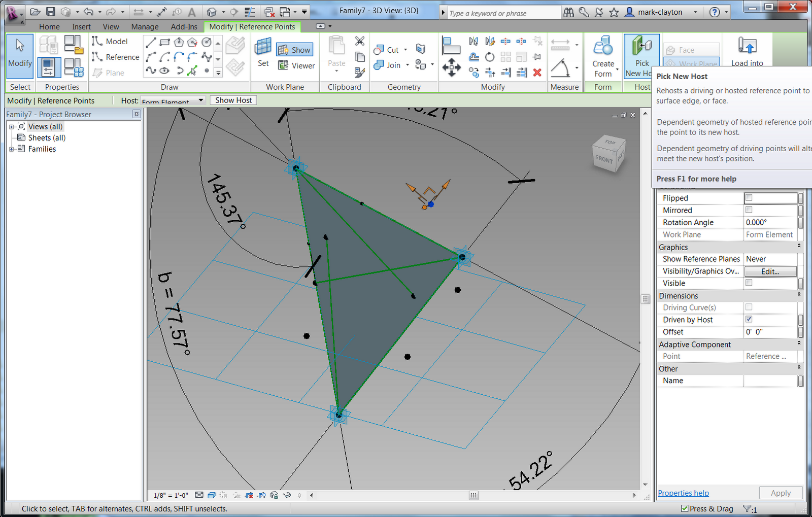Viewport: 812px width, 517px height.
Task: Select the Move tool in Modify panel
Action: tap(451, 67)
